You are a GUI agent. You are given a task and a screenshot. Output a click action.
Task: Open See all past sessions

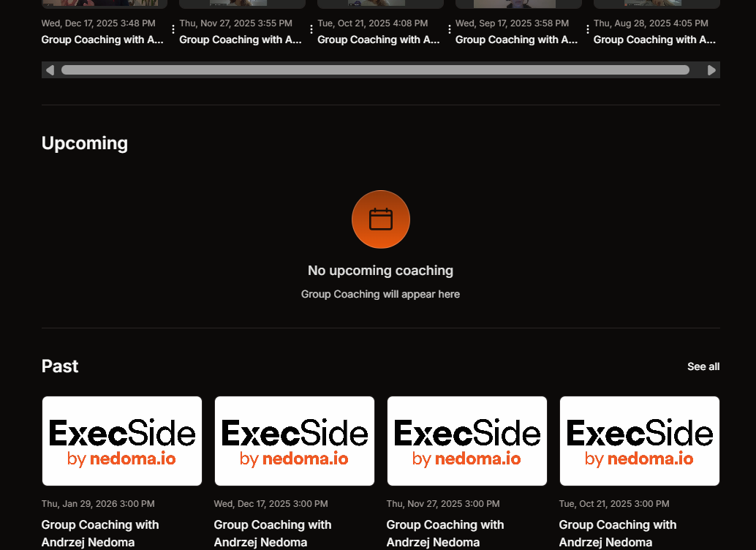click(703, 366)
